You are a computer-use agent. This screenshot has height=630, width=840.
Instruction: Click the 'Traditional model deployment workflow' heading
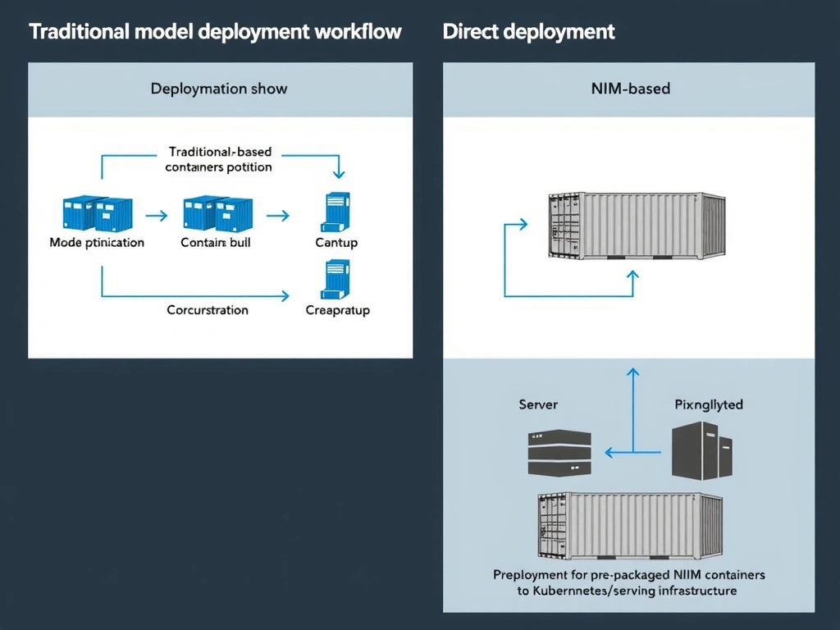(x=215, y=32)
